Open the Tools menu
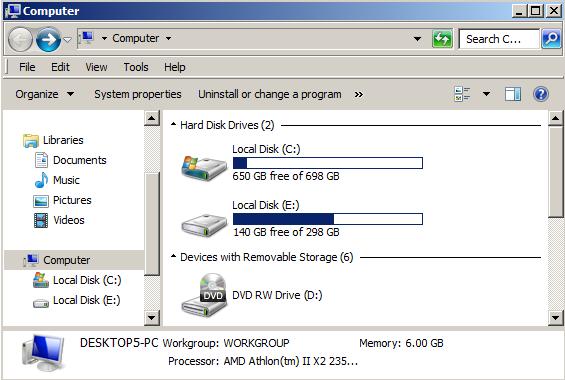The width and height of the screenshot is (565, 380). click(136, 67)
